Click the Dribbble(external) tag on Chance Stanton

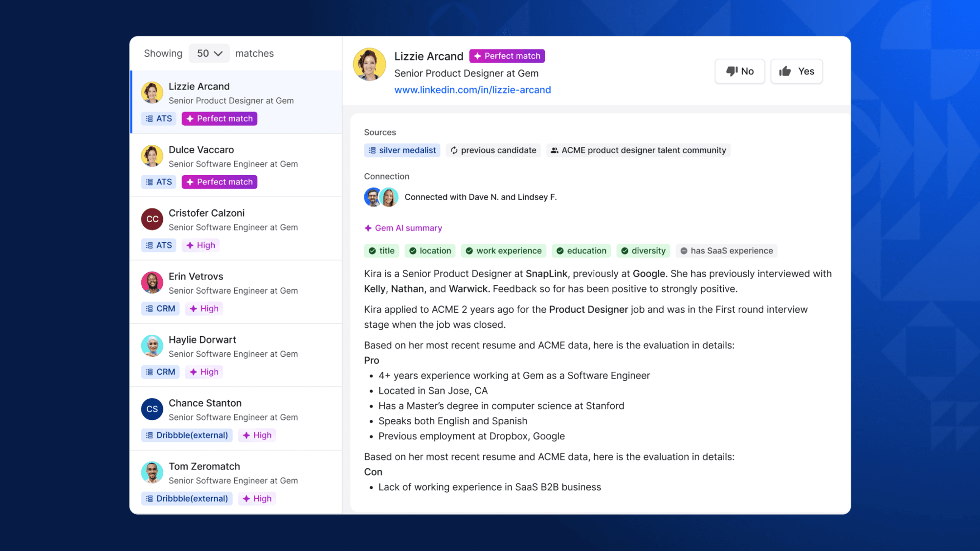click(187, 436)
